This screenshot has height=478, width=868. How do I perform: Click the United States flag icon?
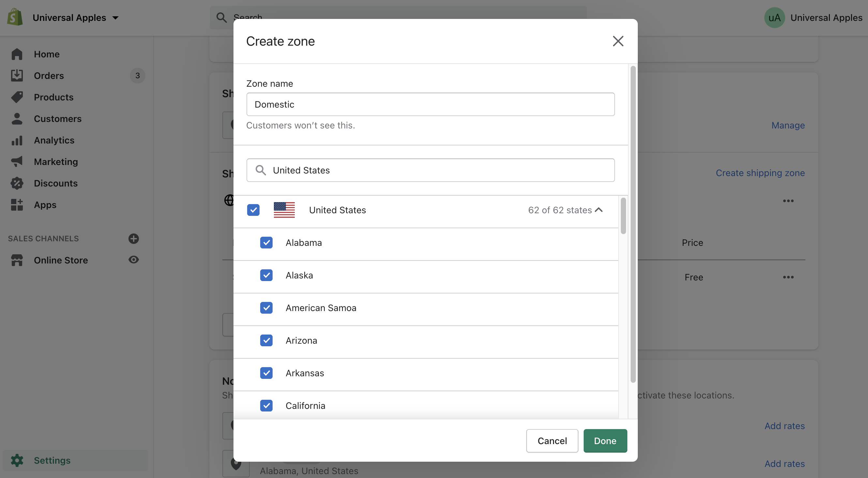[x=284, y=210]
